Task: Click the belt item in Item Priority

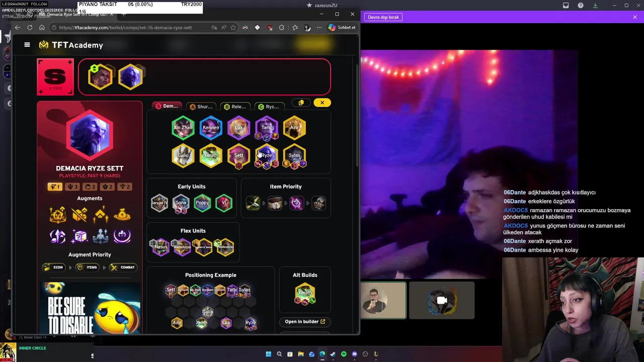Action: pos(275,203)
